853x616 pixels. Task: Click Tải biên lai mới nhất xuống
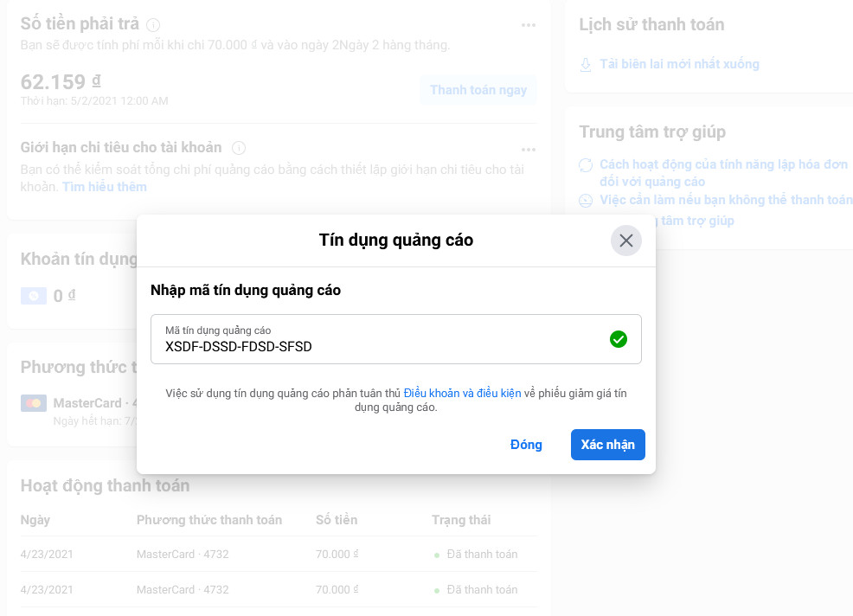679,64
